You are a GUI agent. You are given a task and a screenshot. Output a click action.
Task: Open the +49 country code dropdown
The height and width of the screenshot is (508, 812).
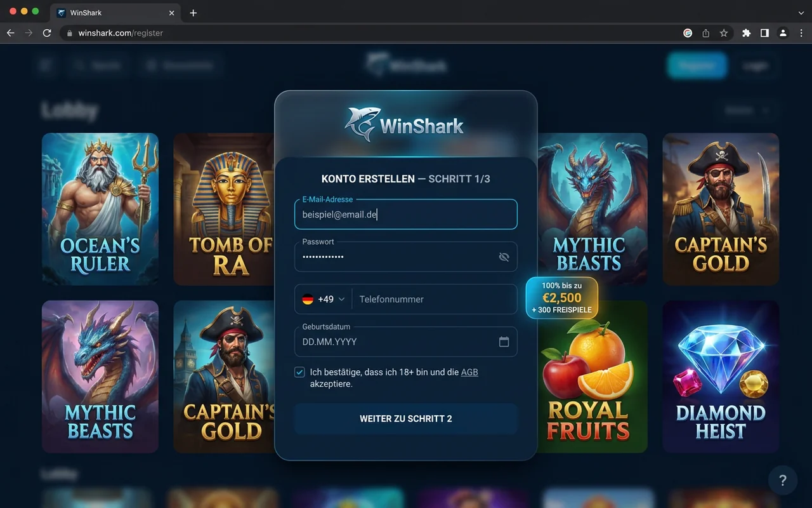(x=324, y=299)
